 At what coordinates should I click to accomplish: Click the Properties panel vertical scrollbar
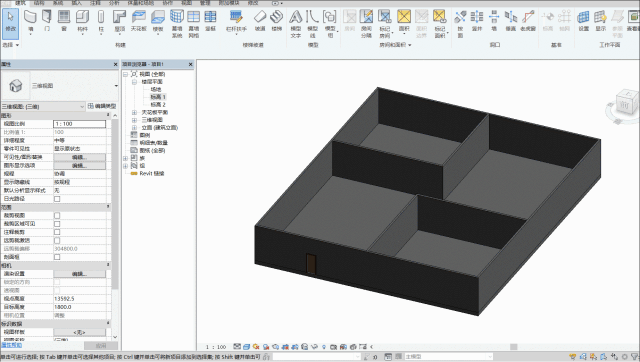tap(115, 227)
